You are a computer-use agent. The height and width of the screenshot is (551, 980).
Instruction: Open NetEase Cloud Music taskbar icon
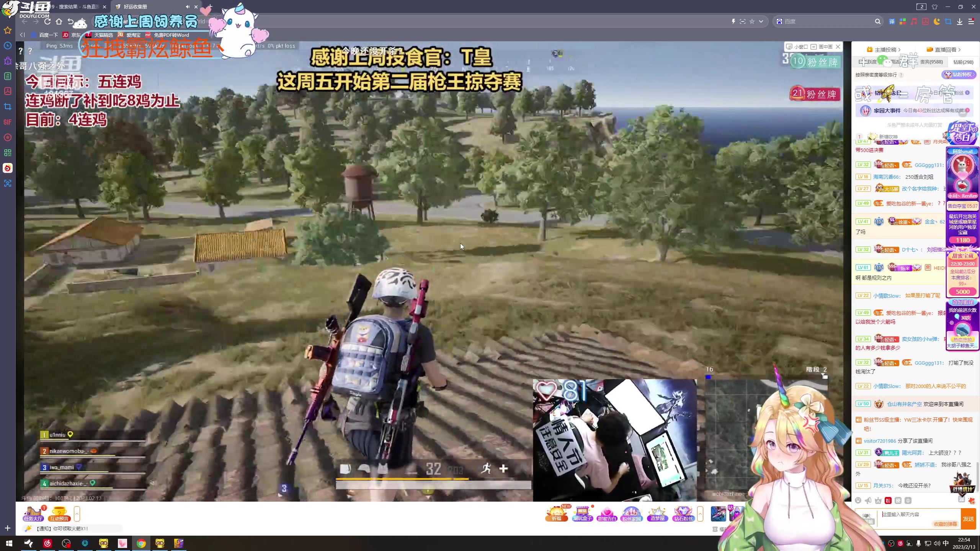tap(47, 543)
